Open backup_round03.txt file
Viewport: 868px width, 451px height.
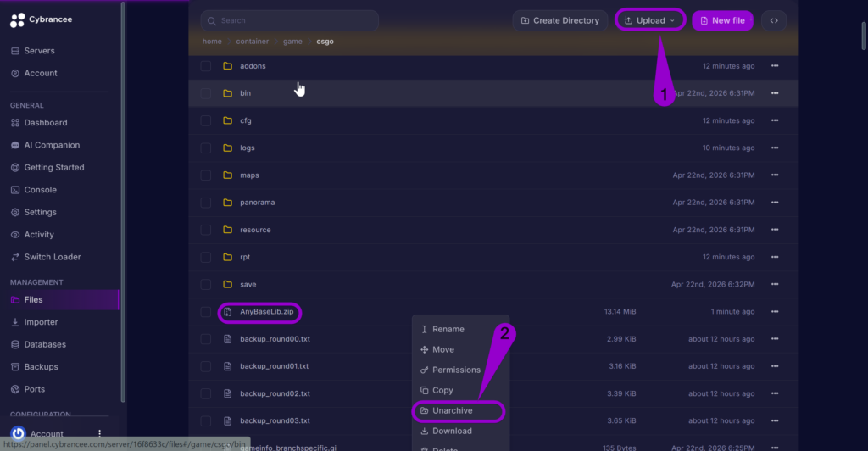point(275,420)
